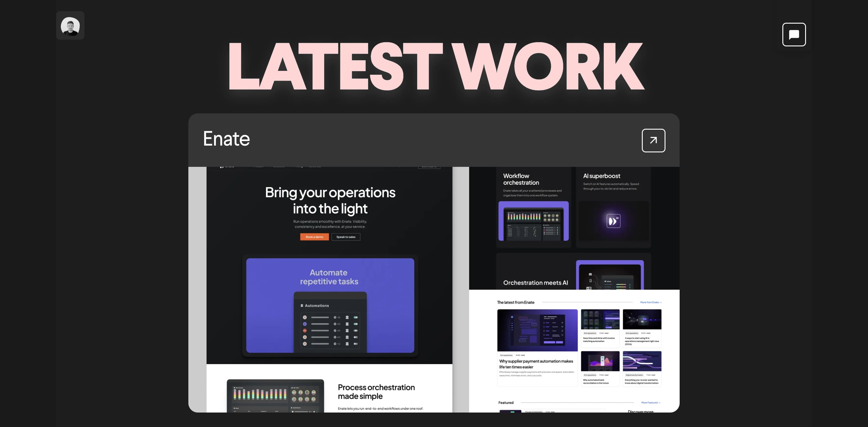Toggle the fourth Automations row switch
Screen dimensions: 868x427
pos(355,337)
